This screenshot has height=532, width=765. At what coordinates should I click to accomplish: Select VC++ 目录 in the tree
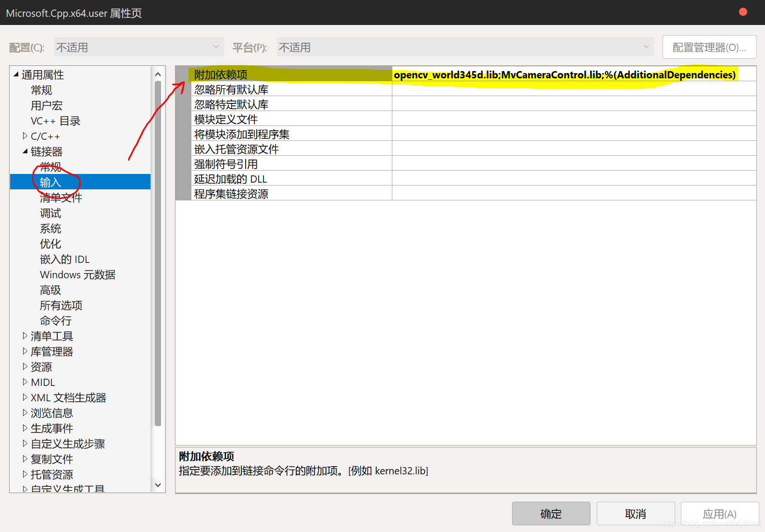click(x=55, y=121)
